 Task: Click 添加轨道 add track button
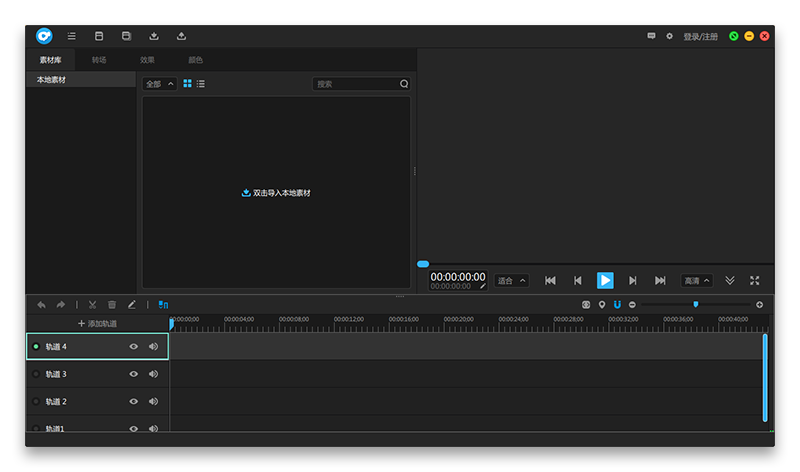(x=97, y=324)
